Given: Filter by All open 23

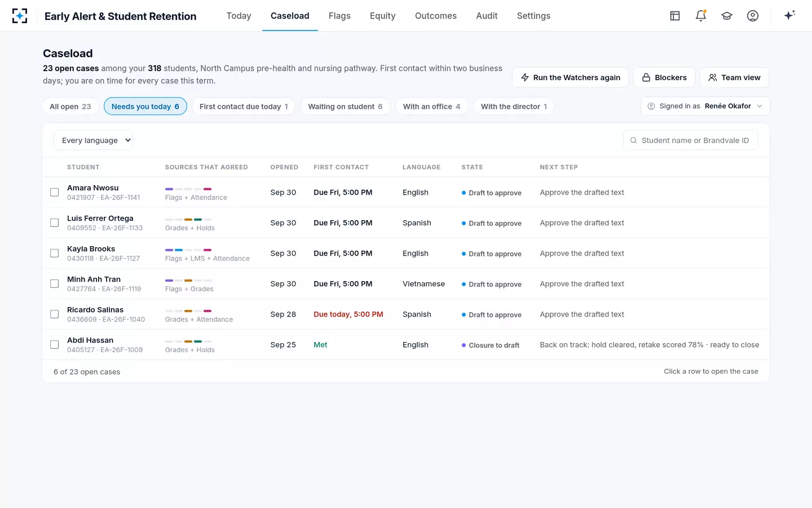Looking at the screenshot, I should pos(70,106).
